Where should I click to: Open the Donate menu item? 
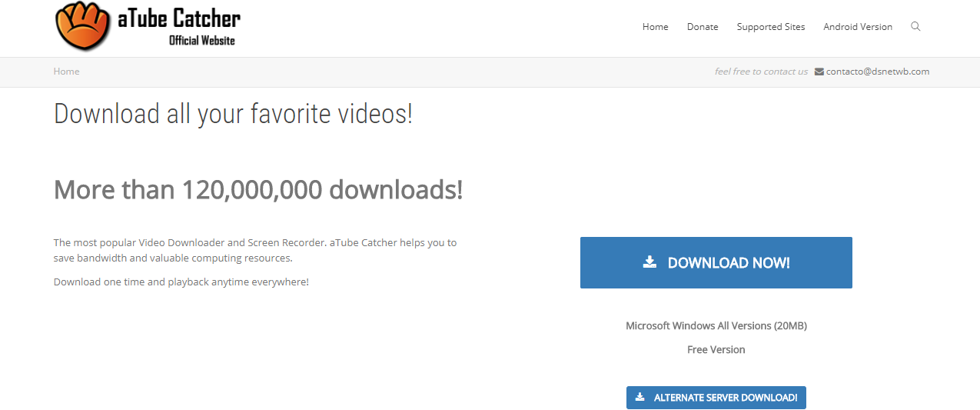click(x=703, y=26)
